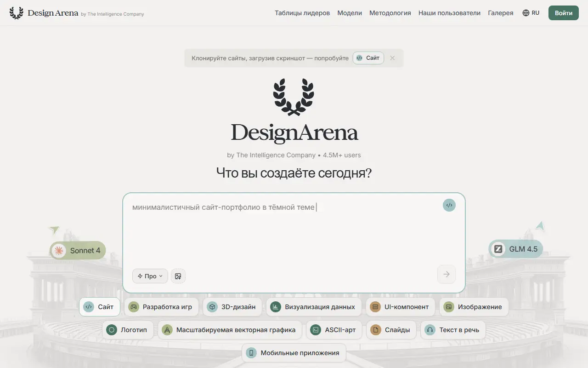Select ASCII-арт category
This screenshot has height=368, width=588.
click(334, 330)
